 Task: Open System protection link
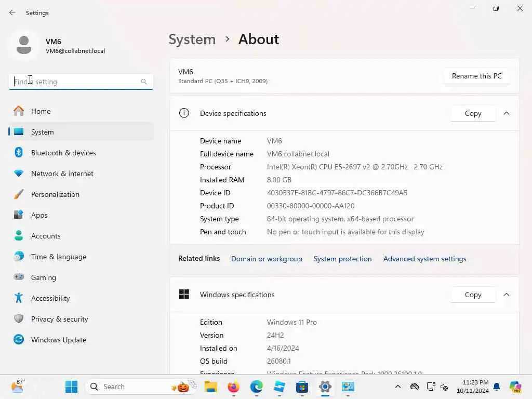coord(343,259)
